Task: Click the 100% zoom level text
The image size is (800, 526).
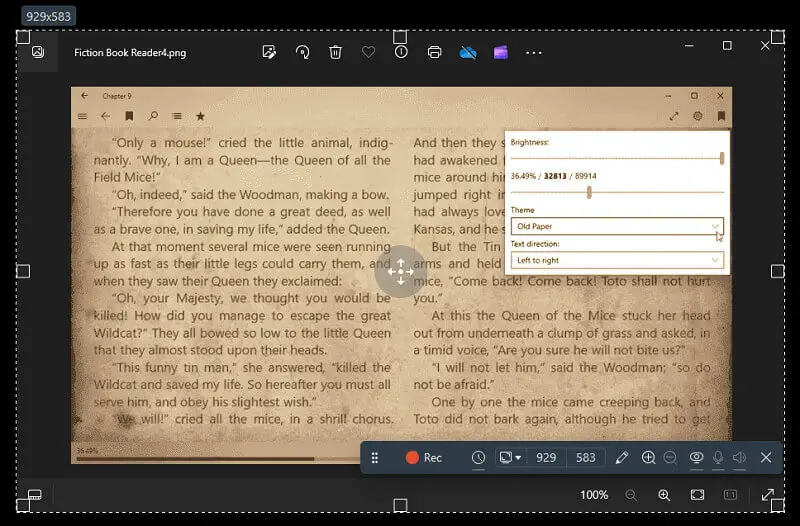Action: point(594,495)
